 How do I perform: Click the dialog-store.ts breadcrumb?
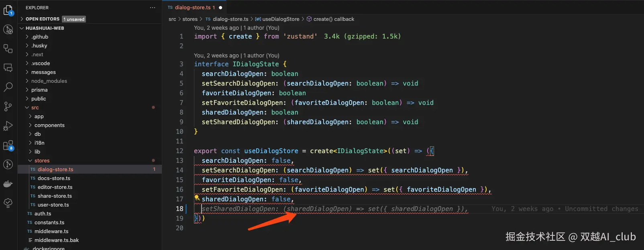click(230, 19)
